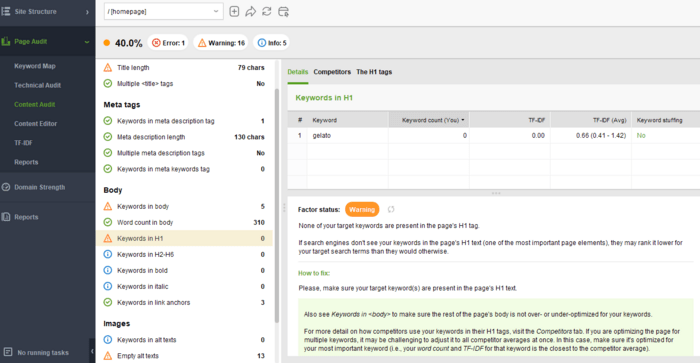Screen dimensions: 700x363
Task: Select Multiple meta description tags row
Action: (184, 153)
